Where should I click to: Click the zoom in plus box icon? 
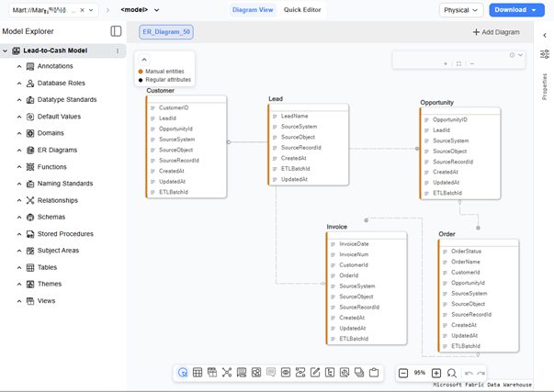(x=436, y=373)
